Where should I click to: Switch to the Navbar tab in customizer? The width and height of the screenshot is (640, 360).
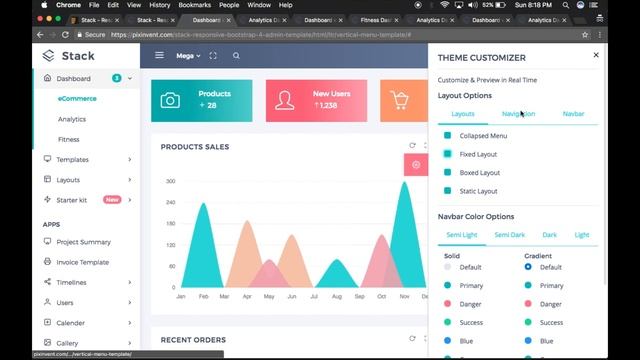click(573, 114)
